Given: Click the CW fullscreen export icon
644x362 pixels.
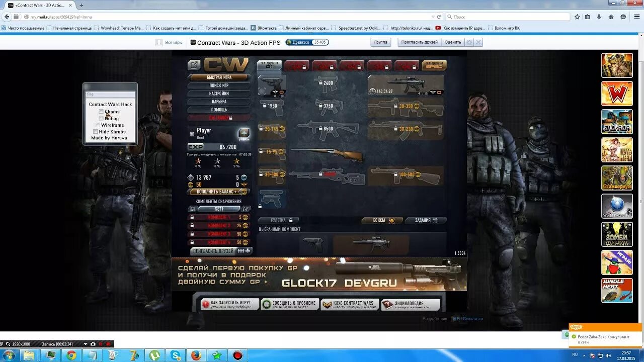Looking at the screenshot, I should point(194,65).
